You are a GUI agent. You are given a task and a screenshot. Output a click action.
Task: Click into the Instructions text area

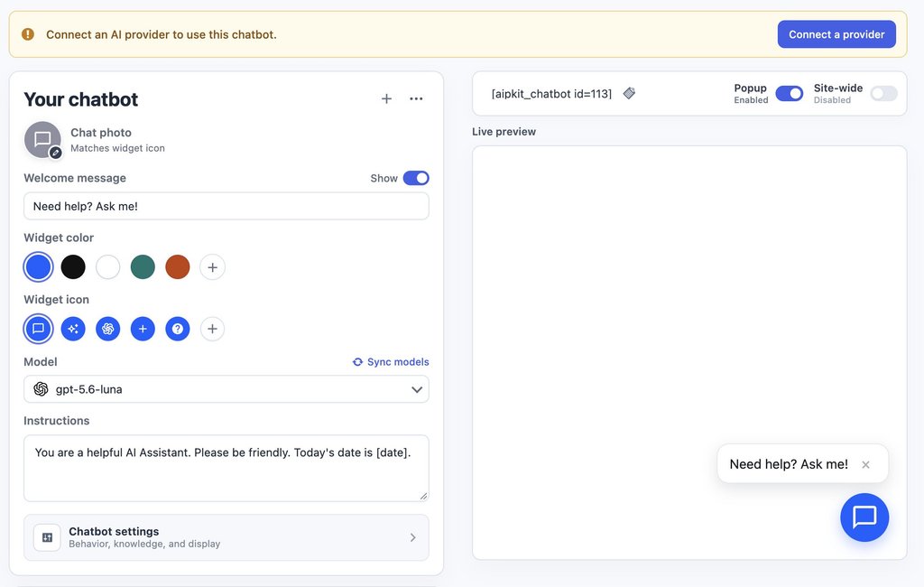[226, 469]
